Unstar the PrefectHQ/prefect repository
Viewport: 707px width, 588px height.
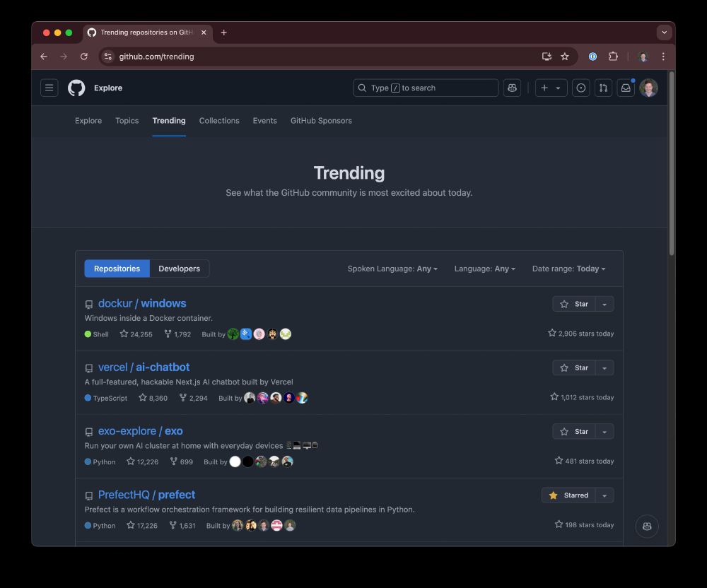click(568, 495)
